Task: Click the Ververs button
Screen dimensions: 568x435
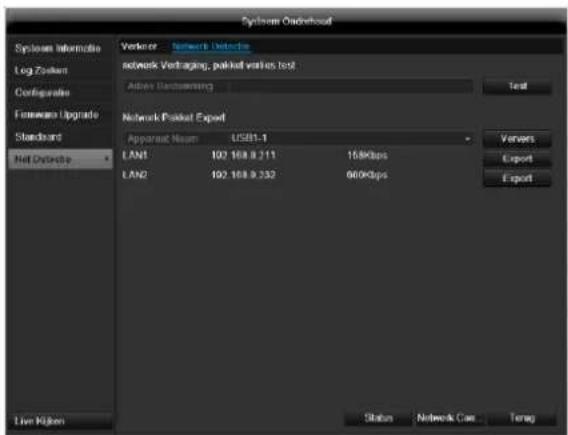Action: (517, 139)
